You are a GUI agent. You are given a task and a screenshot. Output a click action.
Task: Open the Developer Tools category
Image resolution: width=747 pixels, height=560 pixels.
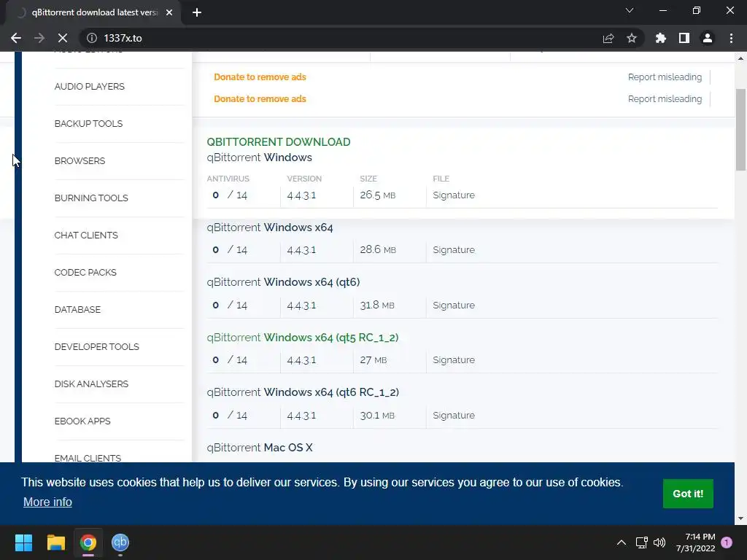[x=97, y=346]
